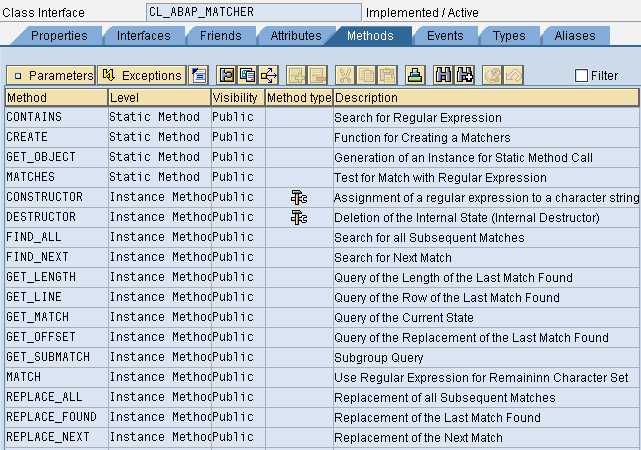Click 'Subgroup Query' description
Image resolution: width=641 pixels, height=450 pixels.
(x=379, y=358)
